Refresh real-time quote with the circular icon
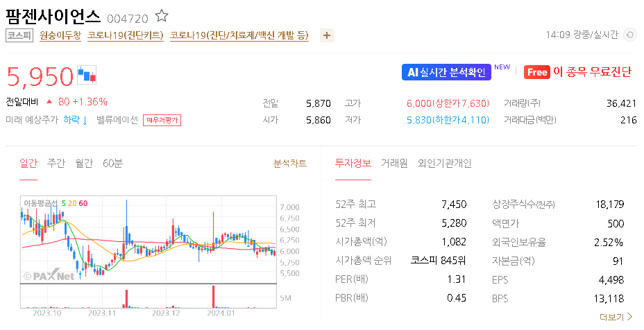The height and width of the screenshot is (330, 644). [x=629, y=35]
